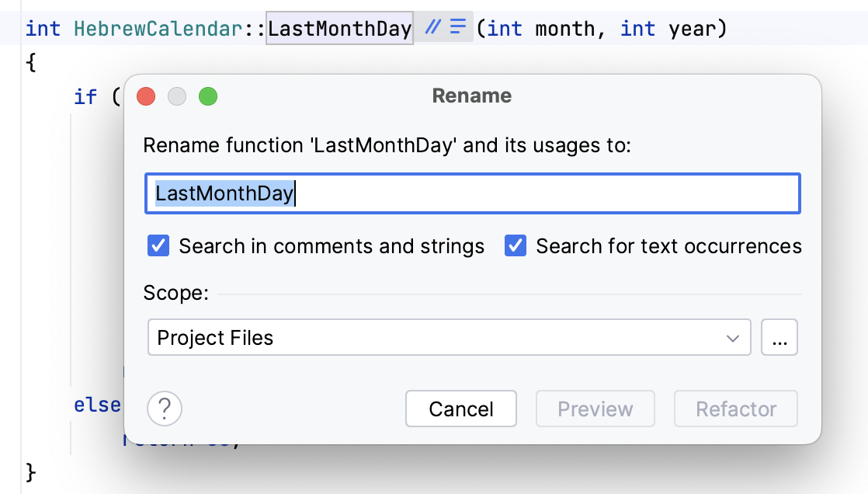The image size is (868, 494).
Task: Close the Rename dialog with red button
Action: pos(146,96)
